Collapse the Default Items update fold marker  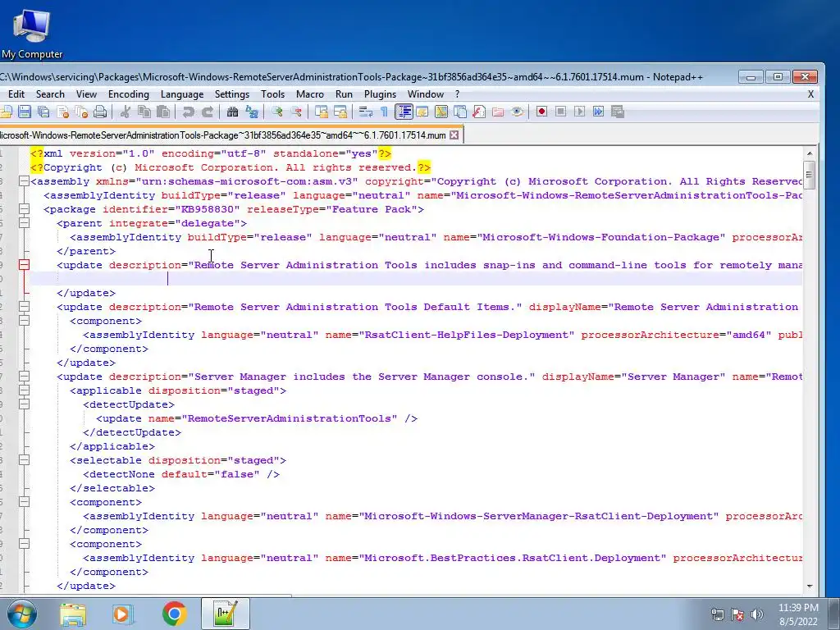(24, 307)
